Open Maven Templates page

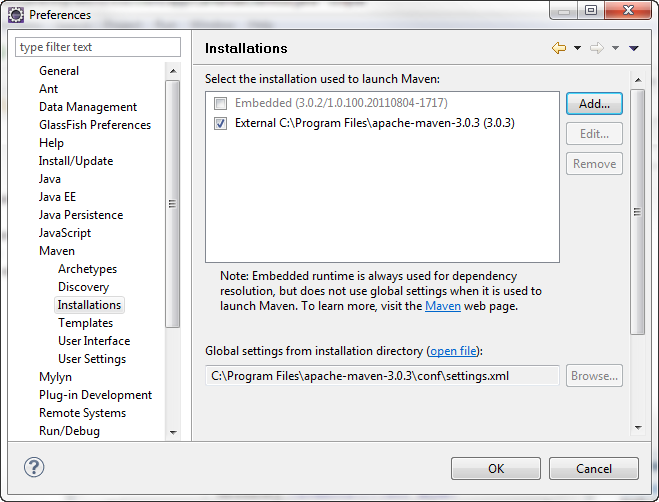coord(85,323)
